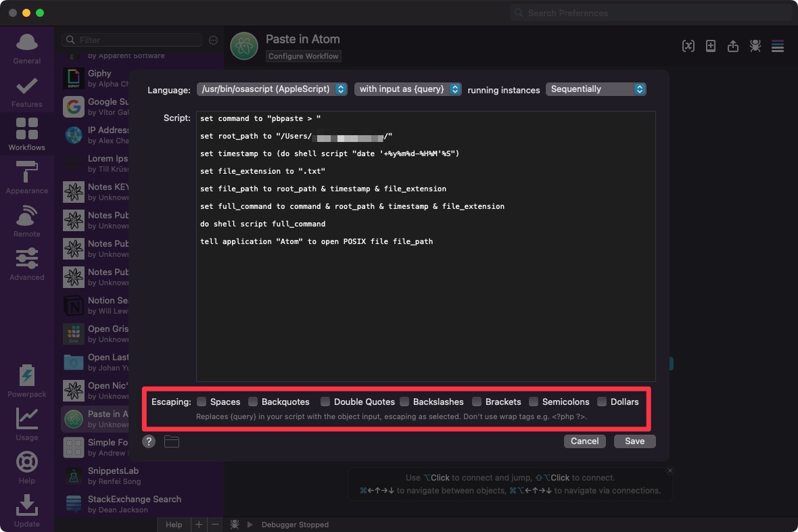
Task: Toggle Double Quotes escaping checkbox
Action: coord(325,402)
